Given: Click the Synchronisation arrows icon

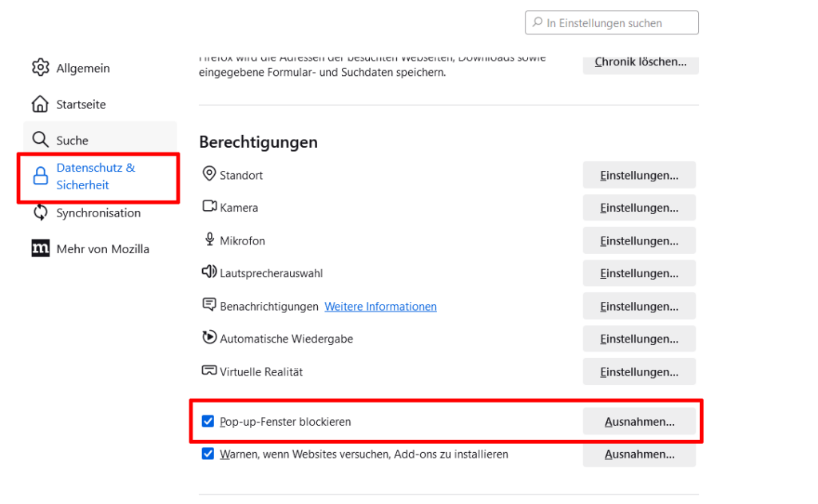Looking at the screenshot, I should [x=40, y=212].
